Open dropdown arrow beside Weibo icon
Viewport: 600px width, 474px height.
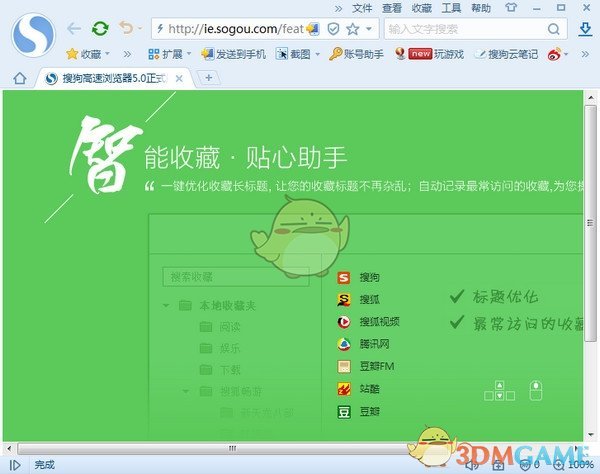(566, 54)
